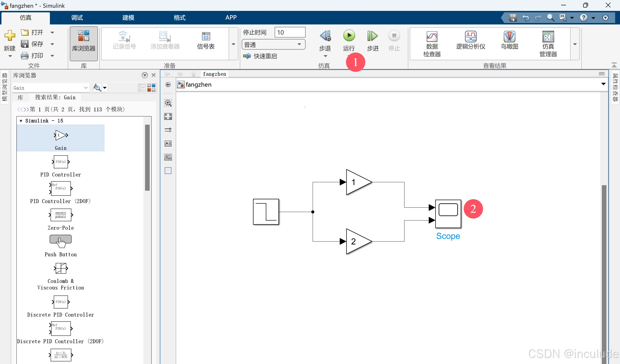Open the Data Inspector (数据检查器)

coord(432,37)
